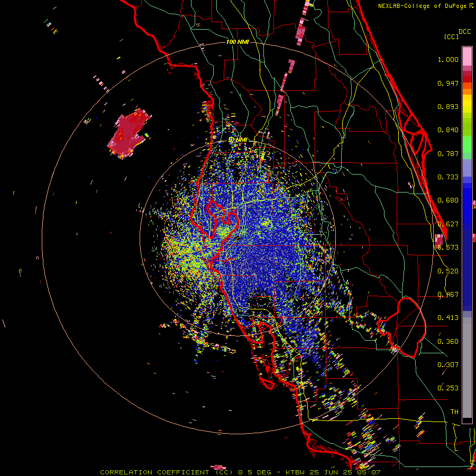Select the 25 JUN 25 date text
476x476 pixels.
coord(330,472)
